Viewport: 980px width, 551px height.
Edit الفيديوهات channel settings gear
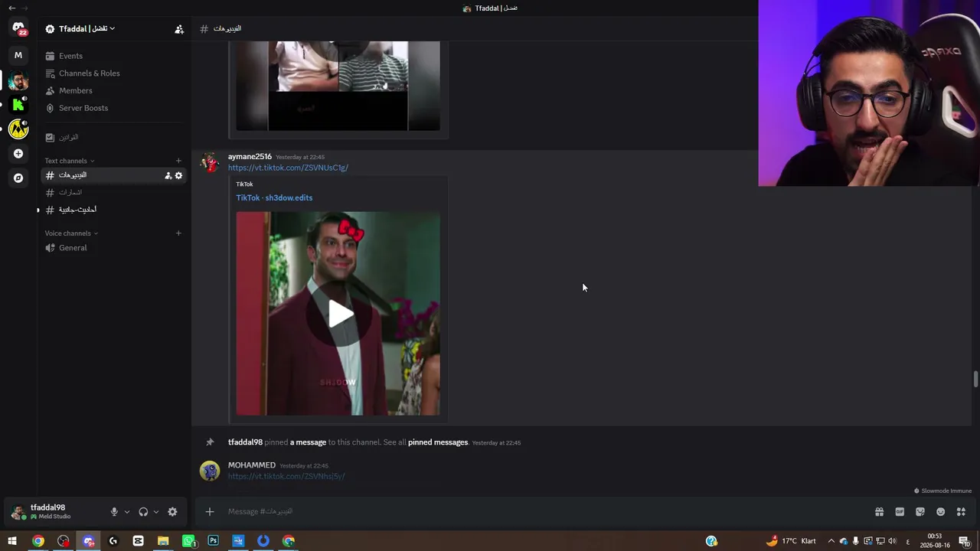[x=178, y=175]
